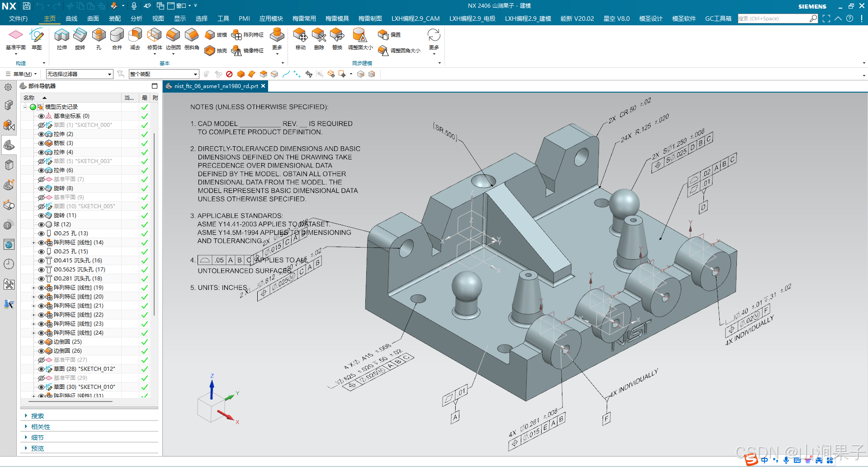Switch to the 装配 ribbon tab
Viewport: 868px width, 467px height.
115,19
